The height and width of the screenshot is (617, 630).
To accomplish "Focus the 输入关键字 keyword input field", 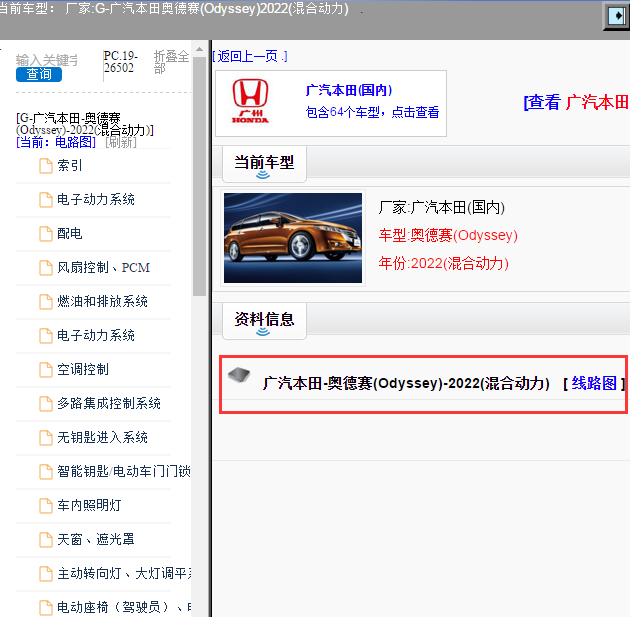I will click(47, 60).
